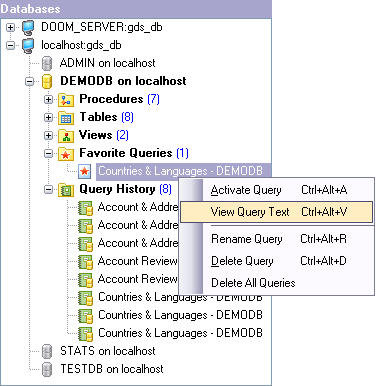The height and width of the screenshot is (386, 376).
Task: Select the Query History (8) label
Action: 125,189
